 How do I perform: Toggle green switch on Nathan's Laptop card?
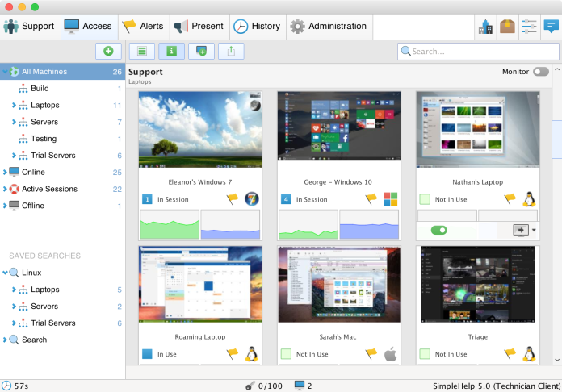pos(439,230)
